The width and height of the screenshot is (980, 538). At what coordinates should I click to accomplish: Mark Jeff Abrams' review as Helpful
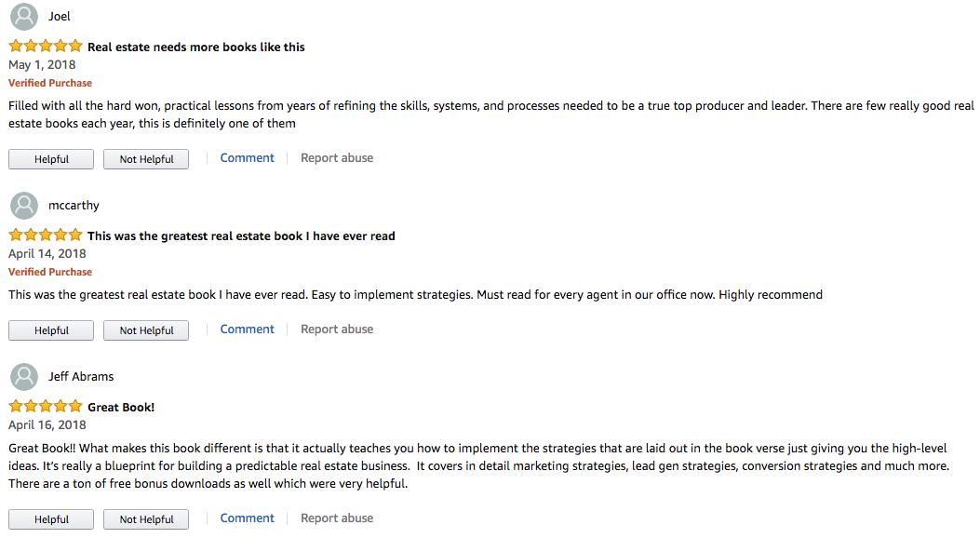point(51,519)
